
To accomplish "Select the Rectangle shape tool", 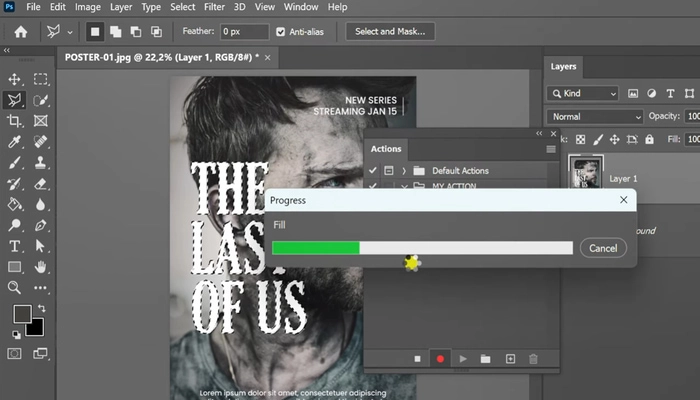I will coord(14,267).
